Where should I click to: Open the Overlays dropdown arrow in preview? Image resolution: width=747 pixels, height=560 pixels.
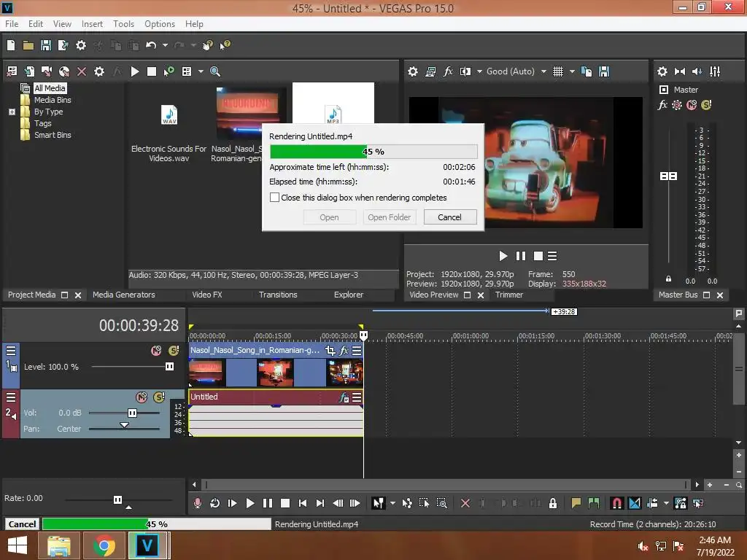(x=572, y=71)
